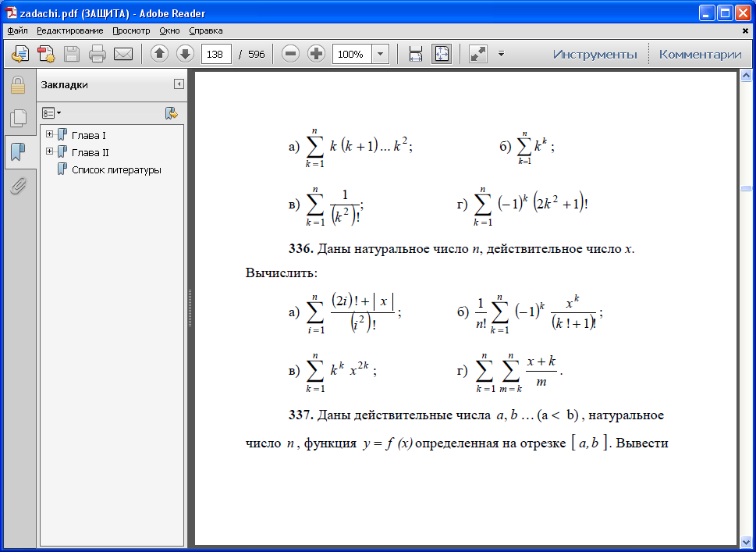Screen dimensions: 756x552
Task: Open bookmarks options menu dropdown
Action: coord(51,113)
